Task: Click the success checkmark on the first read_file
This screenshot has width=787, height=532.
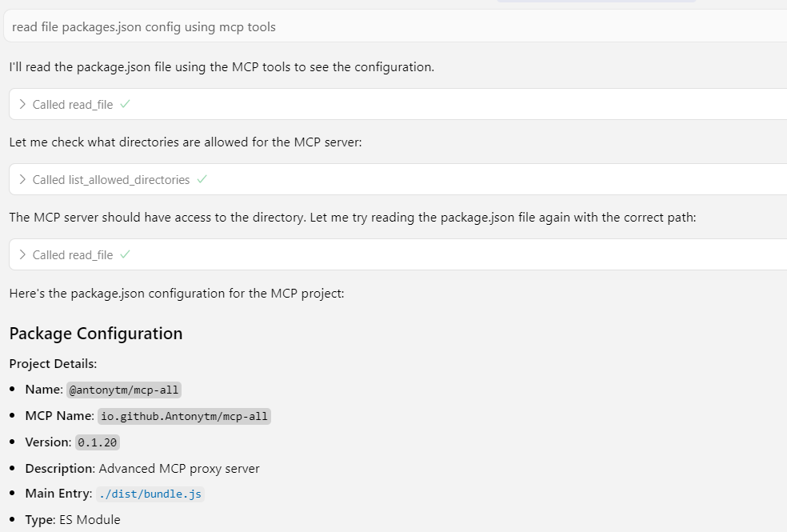Action: click(x=125, y=104)
